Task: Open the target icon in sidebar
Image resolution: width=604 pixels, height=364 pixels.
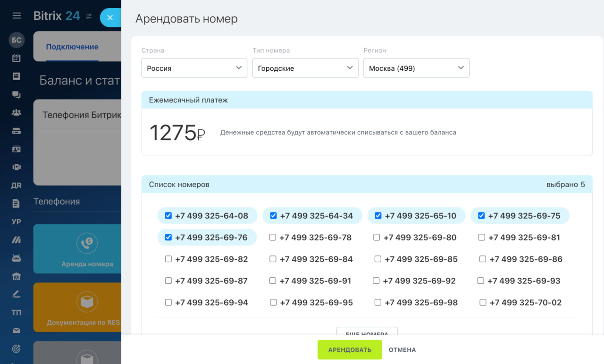Action: coord(17,349)
